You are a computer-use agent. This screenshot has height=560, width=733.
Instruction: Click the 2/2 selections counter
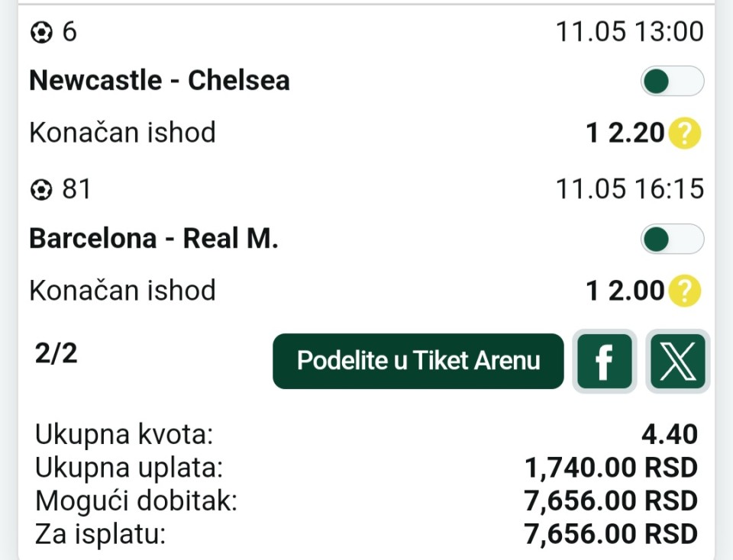coord(56,353)
